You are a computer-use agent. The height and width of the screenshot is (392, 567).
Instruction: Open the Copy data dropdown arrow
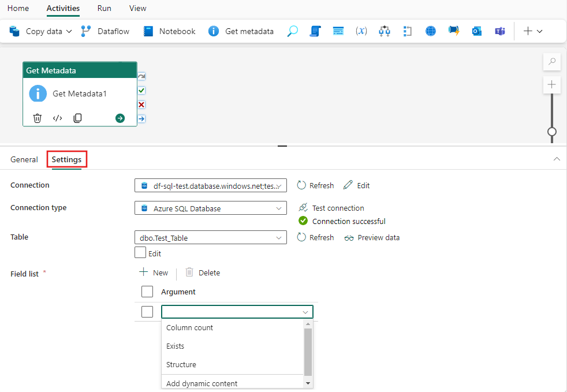pyautogui.click(x=69, y=31)
